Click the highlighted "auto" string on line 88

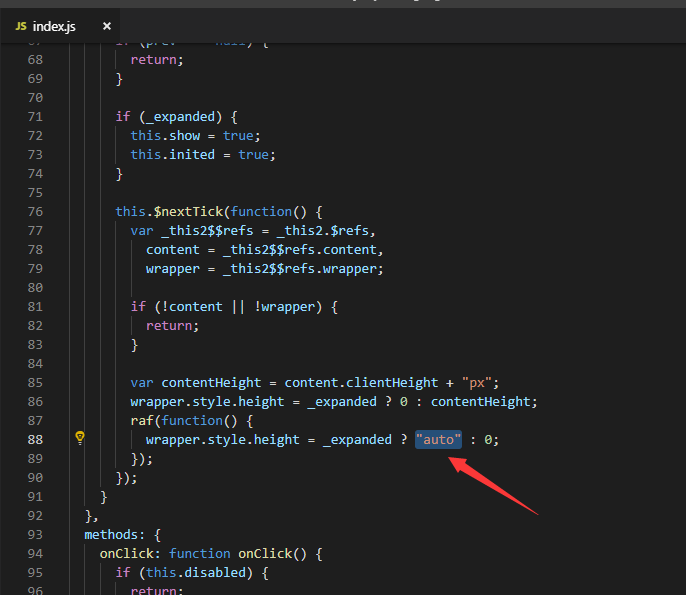(x=438, y=439)
